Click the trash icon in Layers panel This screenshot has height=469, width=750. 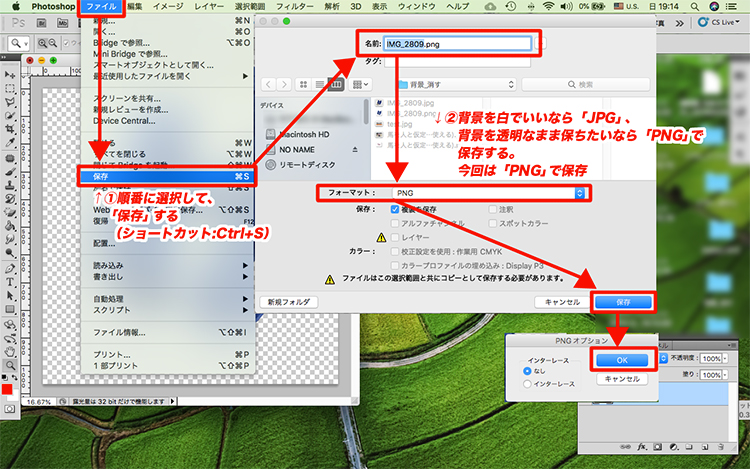[x=720, y=447]
